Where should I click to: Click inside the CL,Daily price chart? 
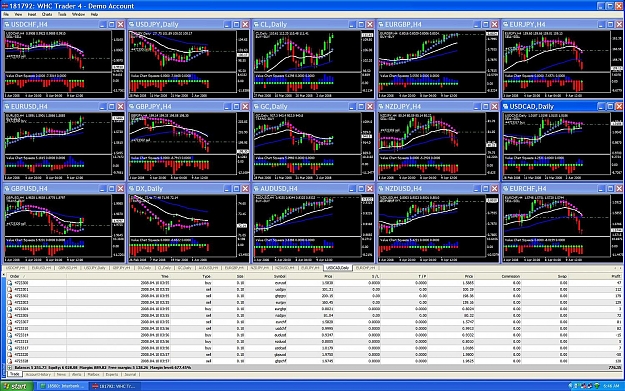click(x=307, y=51)
